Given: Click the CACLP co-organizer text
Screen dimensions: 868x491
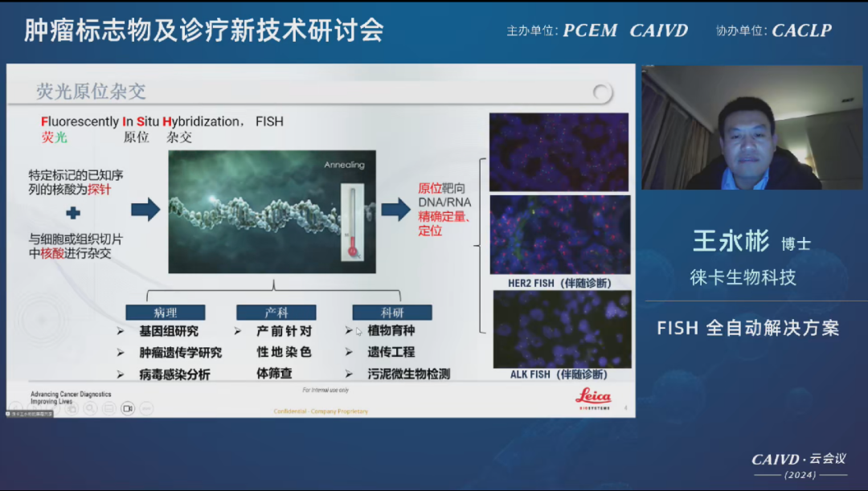Looking at the screenshot, I should click(801, 31).
